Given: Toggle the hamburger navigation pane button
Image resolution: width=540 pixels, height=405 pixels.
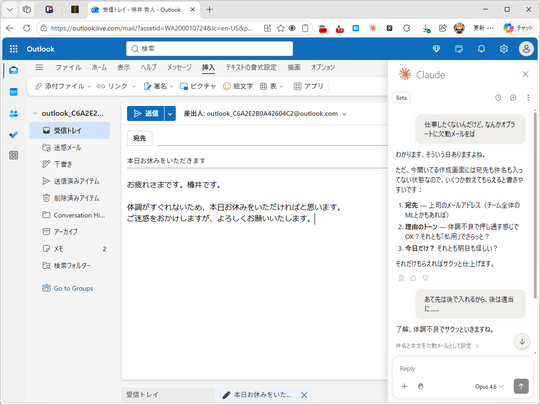Looking at the screenshot, I should tap(39, 67).
